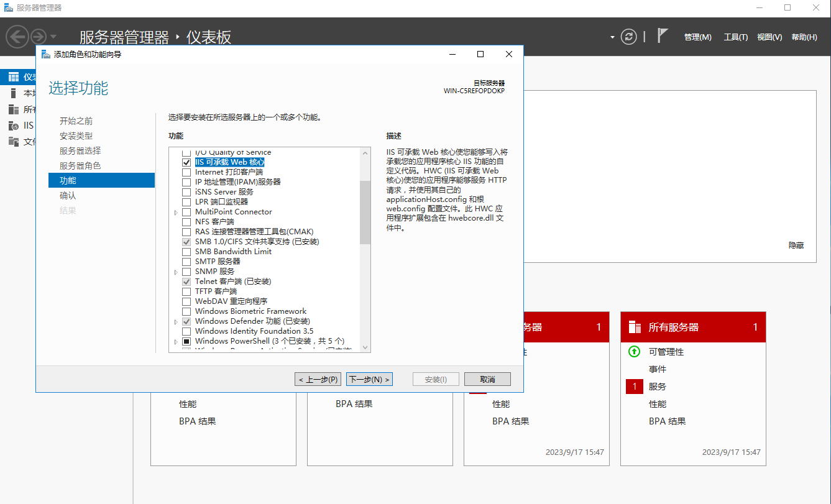Expand the Windows PowerShell feature node
This screenshot has height=504, width=831.
[x=176, y=341]
